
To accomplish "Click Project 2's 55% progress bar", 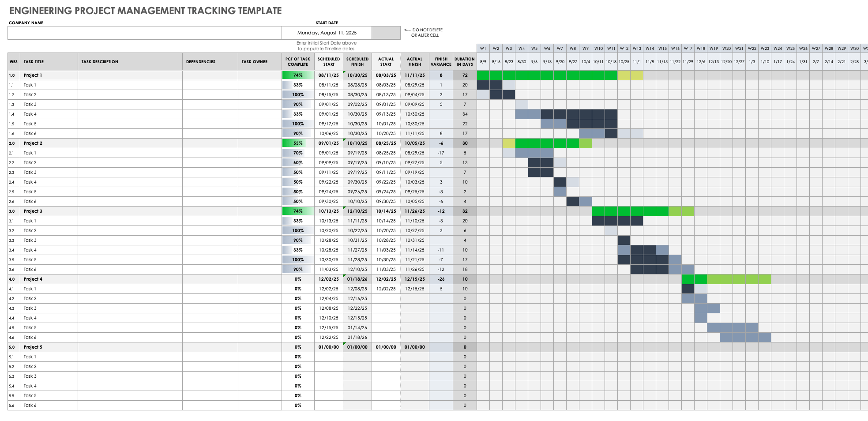I will [298, 143].
